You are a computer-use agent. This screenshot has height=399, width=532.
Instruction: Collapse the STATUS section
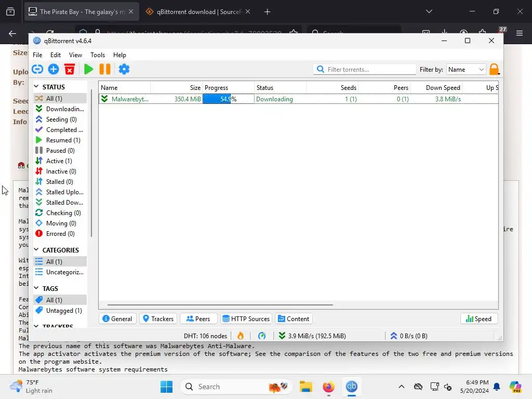(x=36, y=87)
